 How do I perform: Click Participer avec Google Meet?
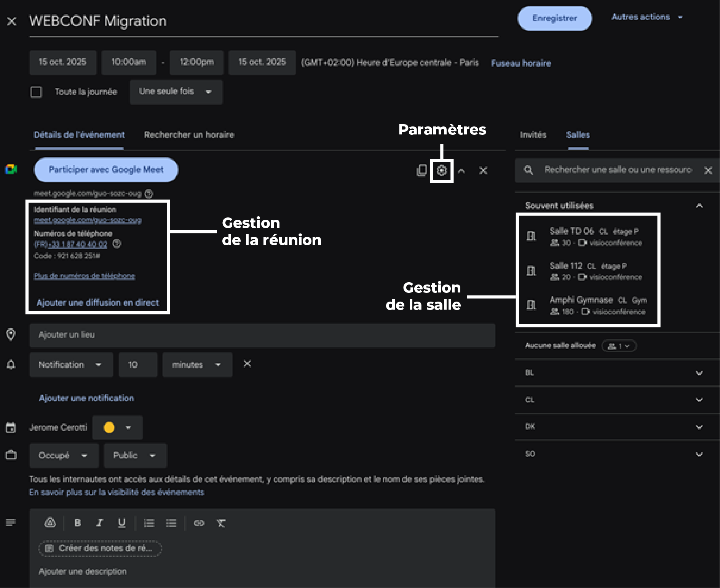point(106,170)
